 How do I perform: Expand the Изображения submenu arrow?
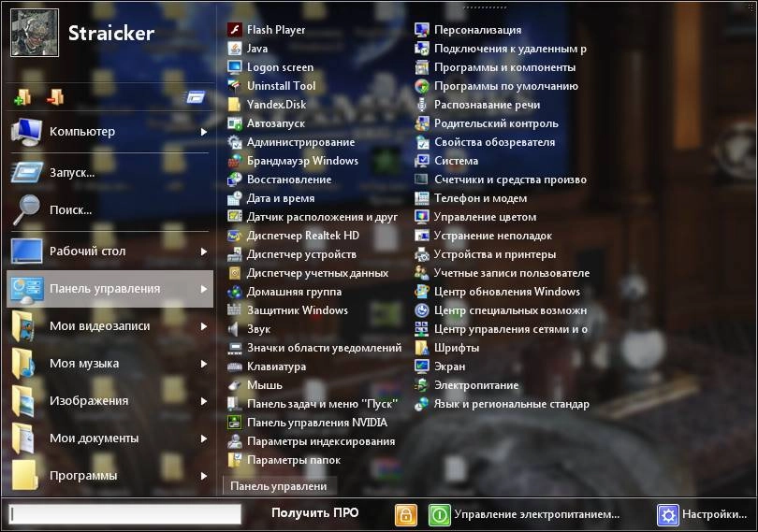[x=204, y=401]
